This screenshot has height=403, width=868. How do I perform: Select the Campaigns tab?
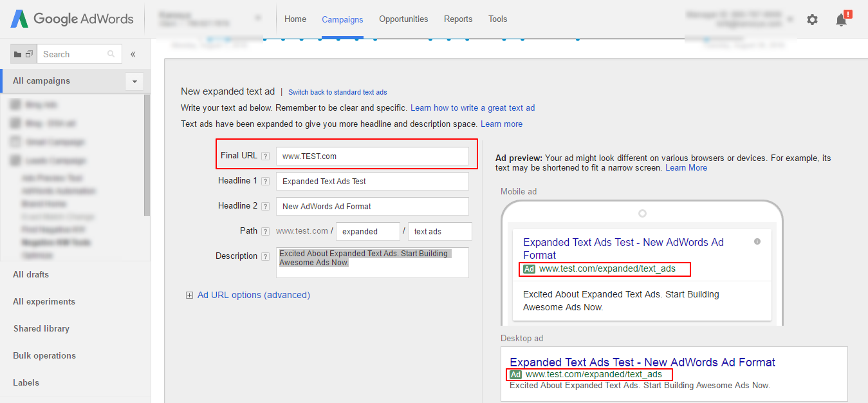coord(342,19)
